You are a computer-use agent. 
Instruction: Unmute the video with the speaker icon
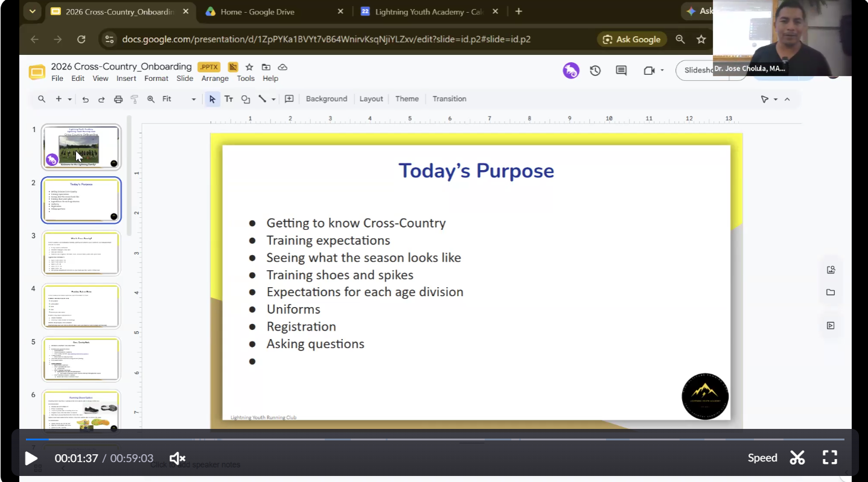(177, 458)
